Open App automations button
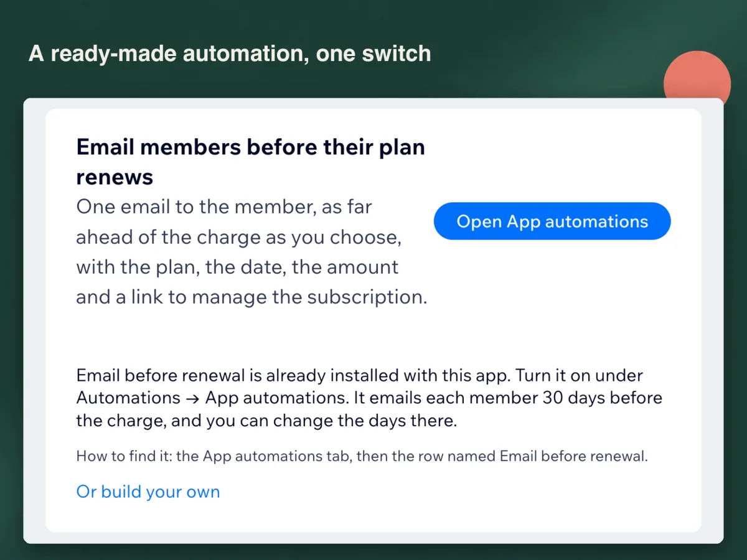Image resolution: width=747 pixels, height=560 pixels. [552, 221]
